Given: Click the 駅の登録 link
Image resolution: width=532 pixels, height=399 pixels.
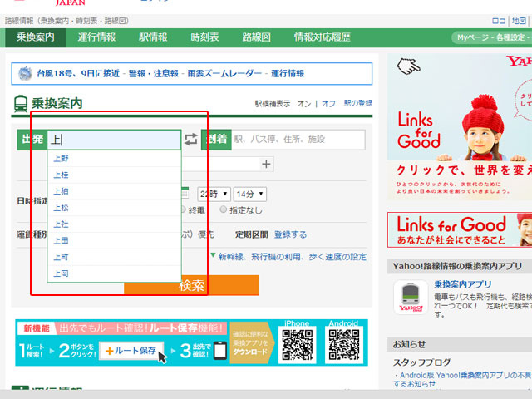Looking at the screenshot, I should pos(358,103).
